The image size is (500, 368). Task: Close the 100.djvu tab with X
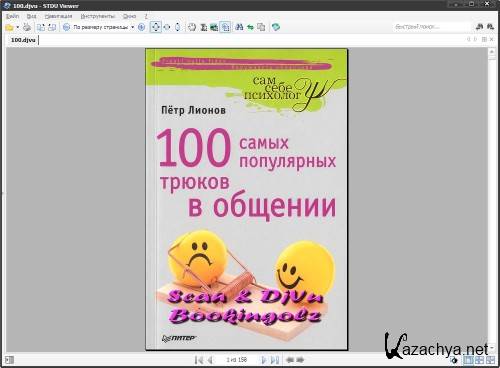click(491, 39)
